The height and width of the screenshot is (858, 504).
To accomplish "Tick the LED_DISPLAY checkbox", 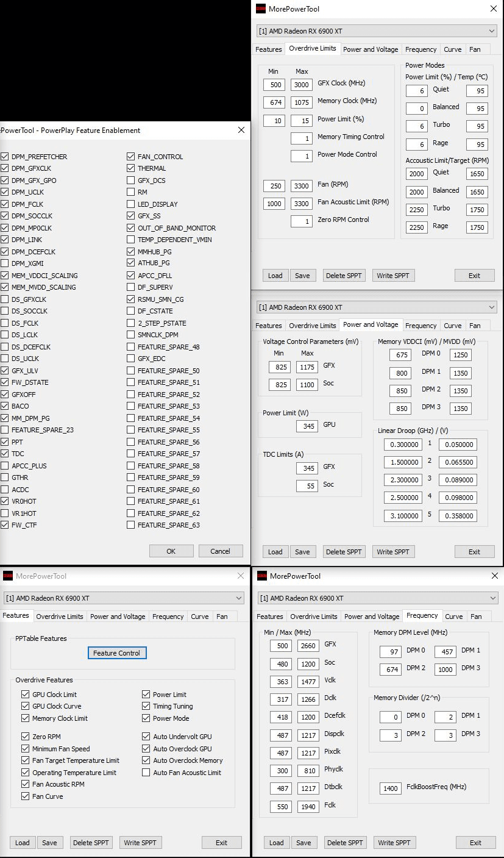I will [131, 204].
